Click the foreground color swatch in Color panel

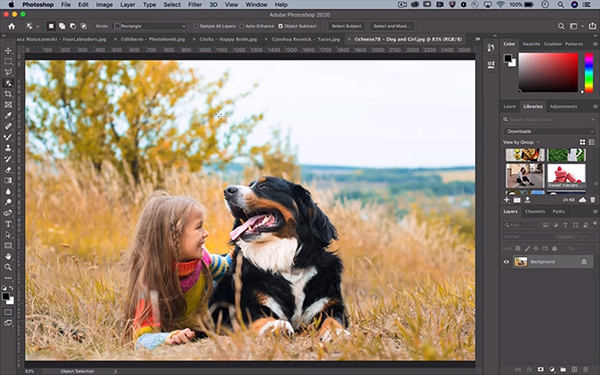[508, 59]
